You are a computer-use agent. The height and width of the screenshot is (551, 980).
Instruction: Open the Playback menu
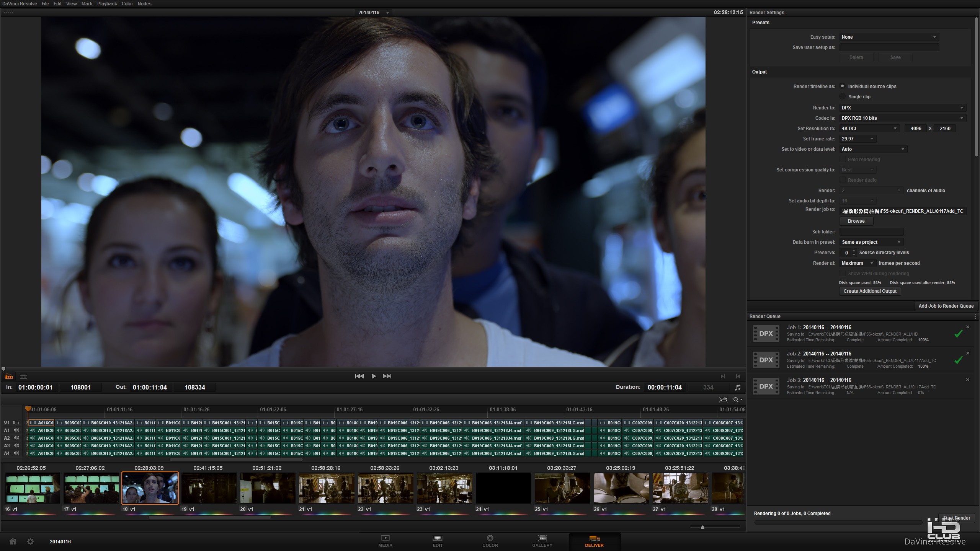pyautogui.click(x=107, y=4)
